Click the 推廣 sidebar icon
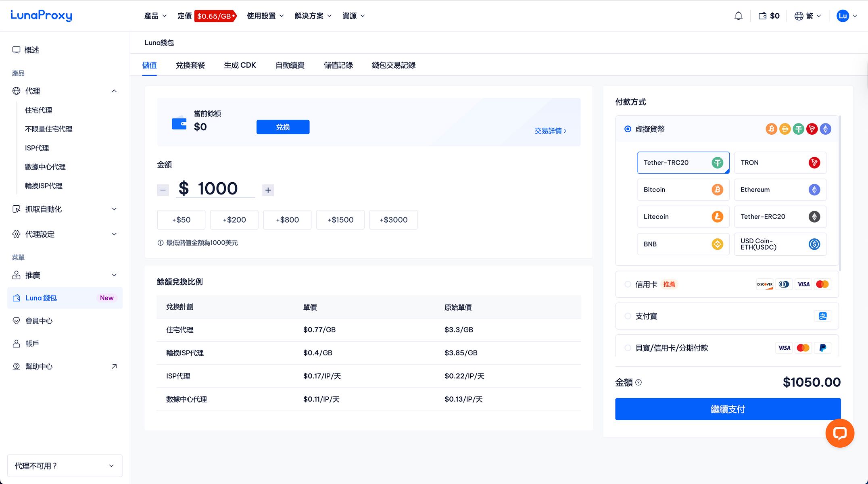 point(16,275)
